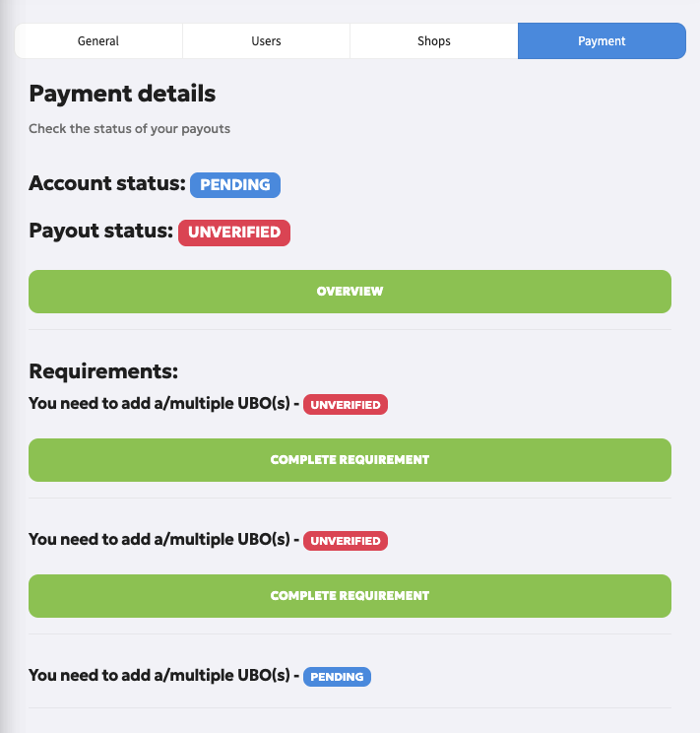700x733 pixels.
Task: Click the first requirement's Unverified badge
Action: 346,404
